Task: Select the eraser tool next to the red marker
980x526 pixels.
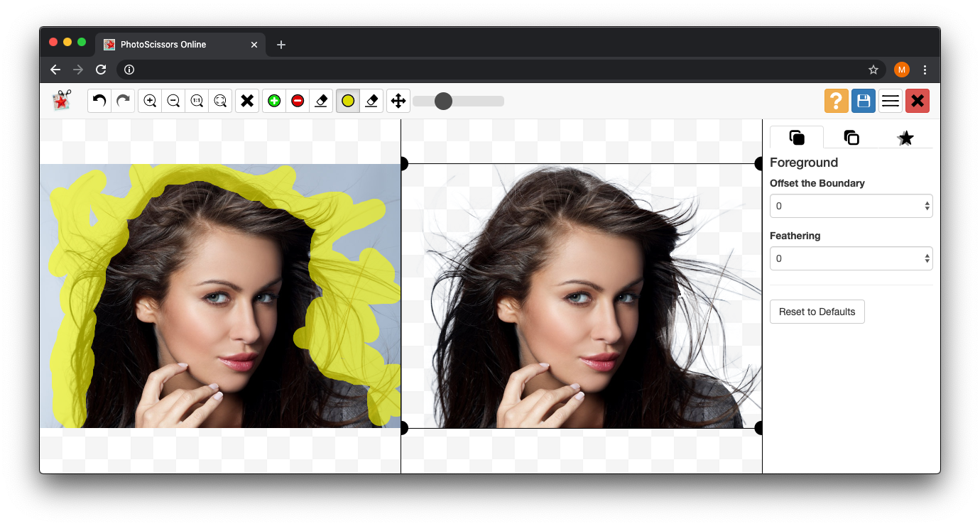Action: [321, 101]
